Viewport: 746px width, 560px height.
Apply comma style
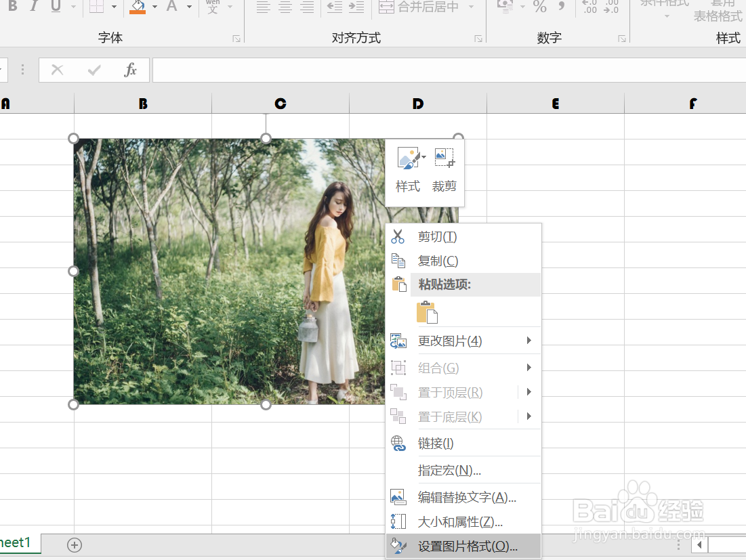pyautogui.click(x=562, y=6)
